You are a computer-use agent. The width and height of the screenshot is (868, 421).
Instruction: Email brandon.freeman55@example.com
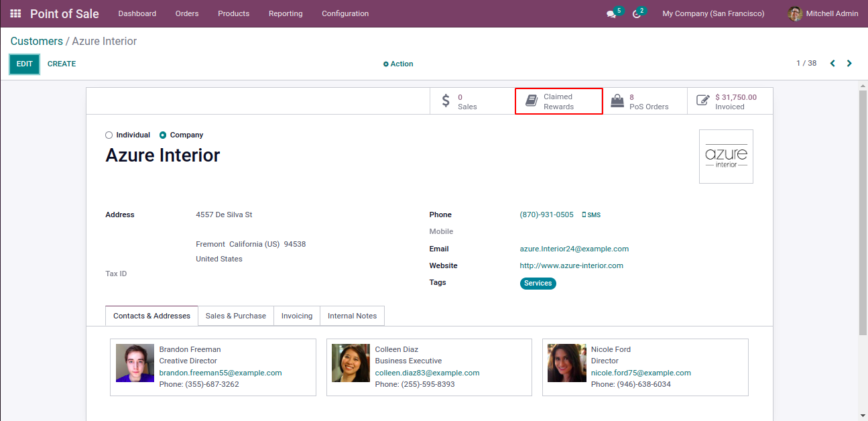[221, 373]
